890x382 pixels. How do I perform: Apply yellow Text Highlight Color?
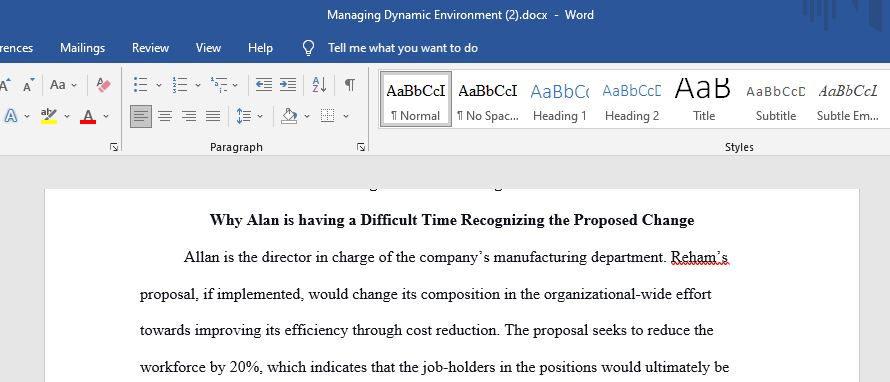(x=49, y=116)
